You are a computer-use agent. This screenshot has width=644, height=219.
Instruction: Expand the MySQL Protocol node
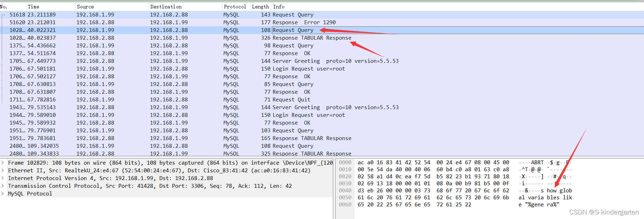(3, 194)
